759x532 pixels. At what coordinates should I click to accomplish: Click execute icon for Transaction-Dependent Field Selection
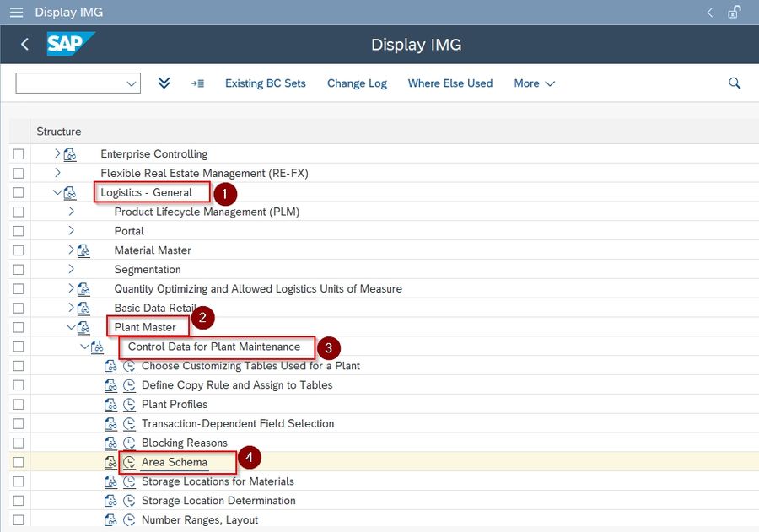[x=129, y=424]
